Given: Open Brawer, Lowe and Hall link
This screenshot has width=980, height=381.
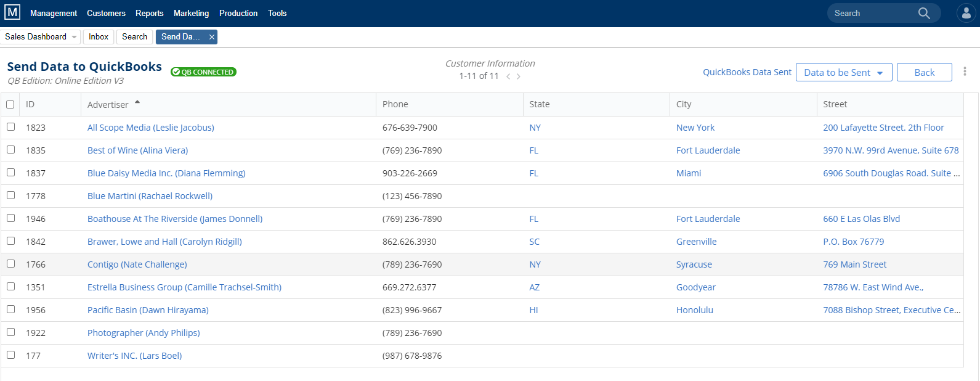Looking at the screenshot, I should point(164,242).
